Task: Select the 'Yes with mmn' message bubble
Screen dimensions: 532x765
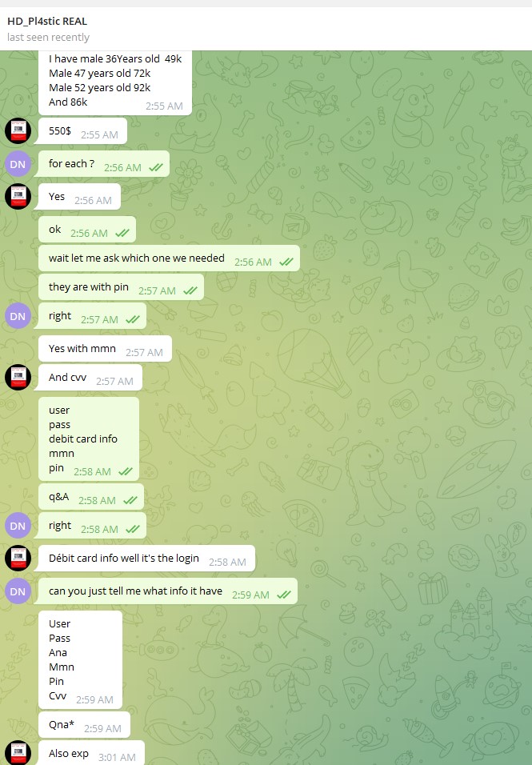Action: coord(106,349)
